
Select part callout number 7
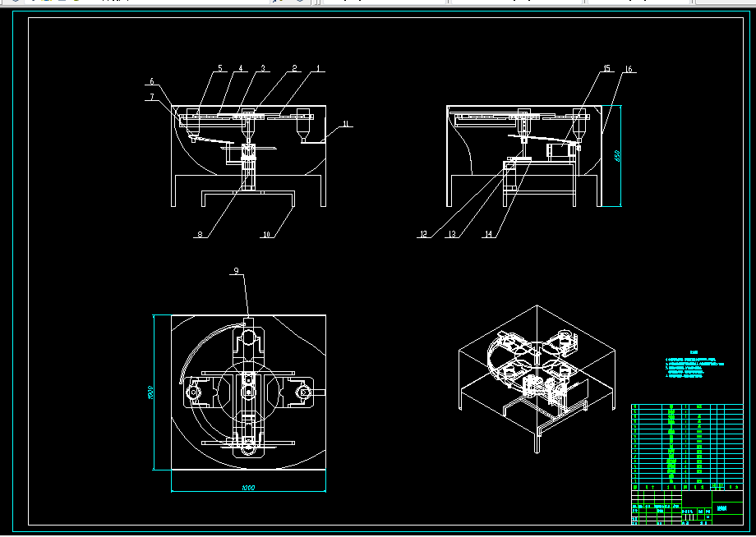(152, 97)
